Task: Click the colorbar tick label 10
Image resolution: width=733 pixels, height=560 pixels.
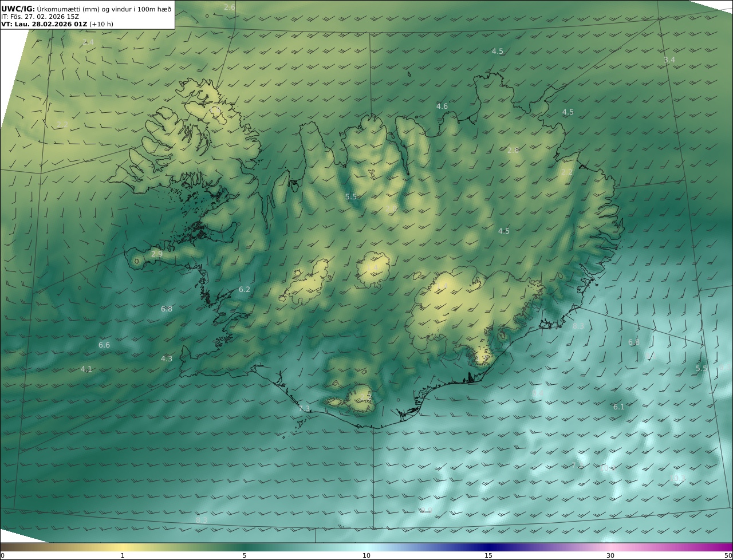Action: 366,556
